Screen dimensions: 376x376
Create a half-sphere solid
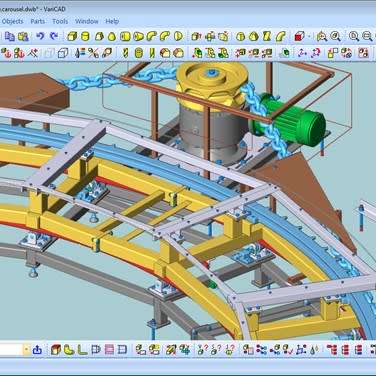coord(179,36)
